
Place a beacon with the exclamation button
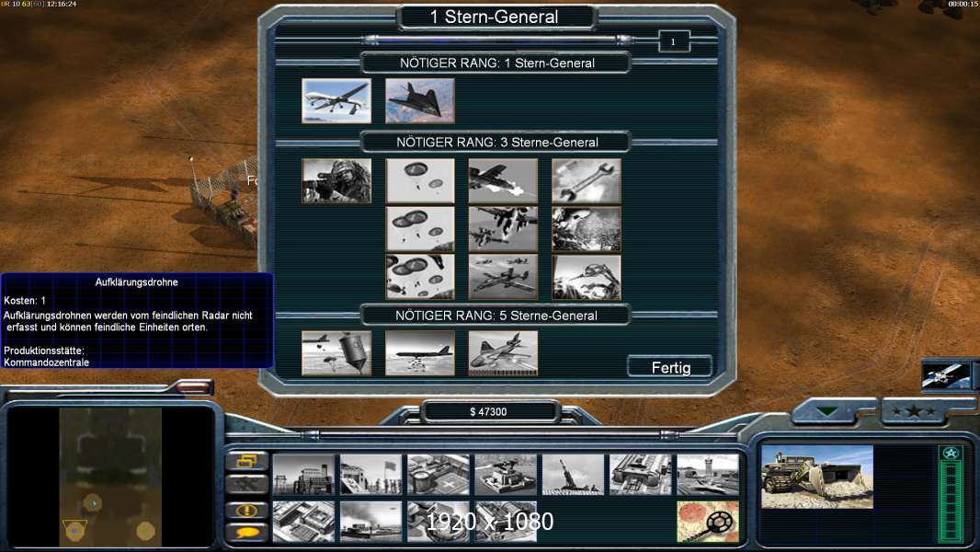247,510
